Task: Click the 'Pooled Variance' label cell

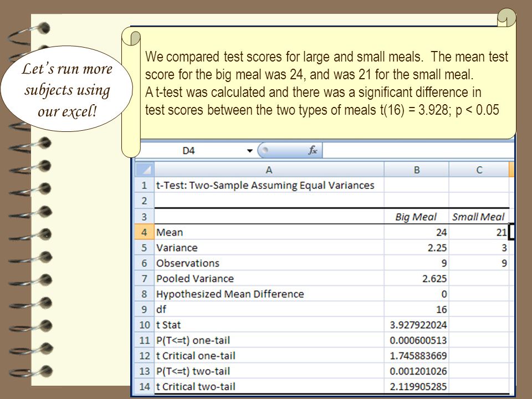Action: 269,278
